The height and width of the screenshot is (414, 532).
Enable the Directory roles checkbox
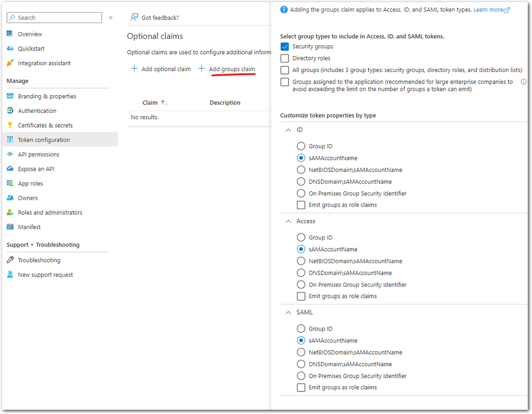point(284,58)
